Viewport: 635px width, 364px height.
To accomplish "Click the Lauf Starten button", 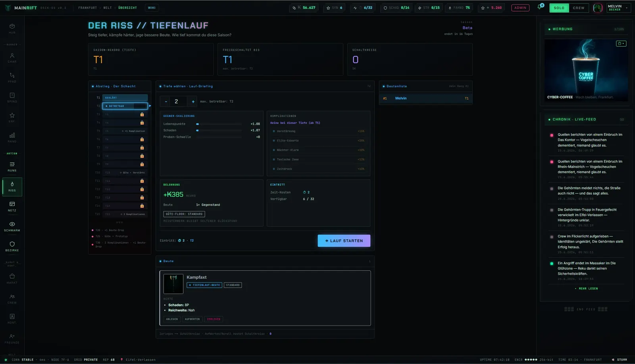I will click(344, 241).
